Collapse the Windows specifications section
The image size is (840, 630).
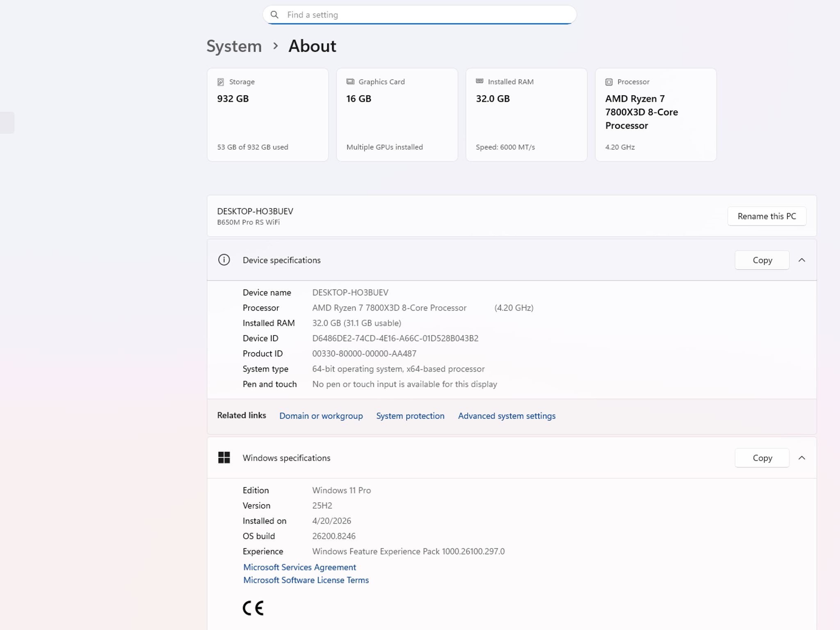tap(802, 458)
